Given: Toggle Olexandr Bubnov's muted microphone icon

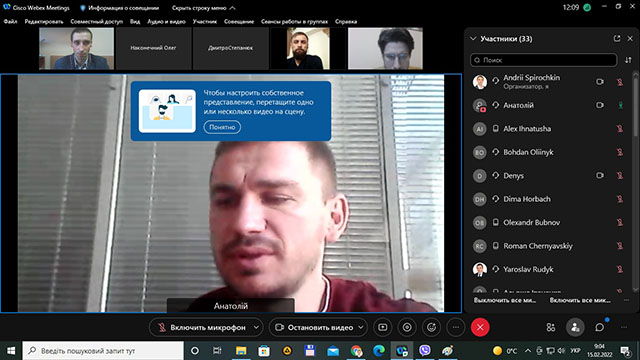Looking at the screenshot, I should coord(620,222).
